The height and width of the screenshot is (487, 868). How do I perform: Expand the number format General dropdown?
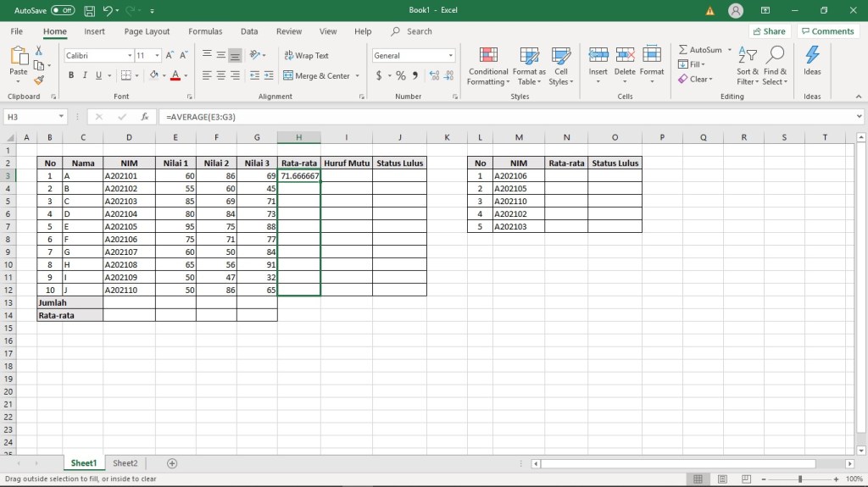coord(450,56)
